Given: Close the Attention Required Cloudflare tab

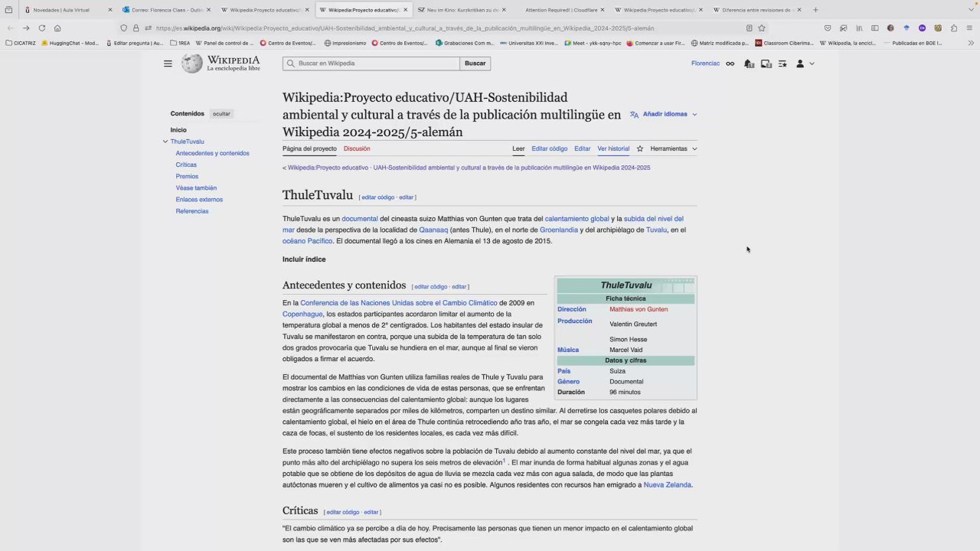Looking at the screenshot, I should 603,10.
